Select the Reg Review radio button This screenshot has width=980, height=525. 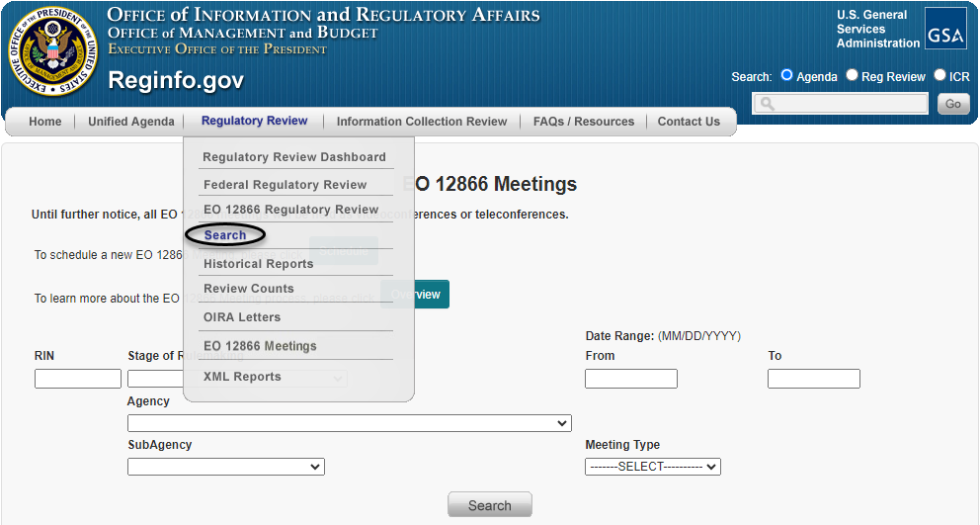tap(852, 75)
